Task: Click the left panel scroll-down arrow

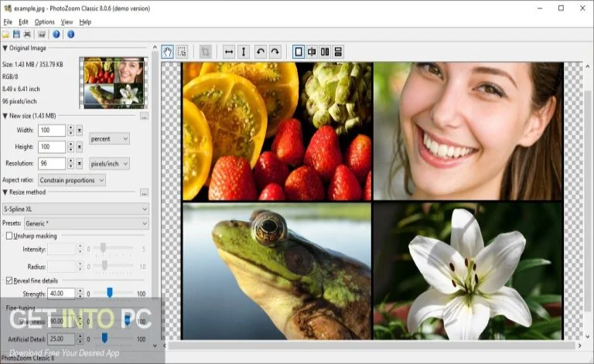Action: pos(155,345)
